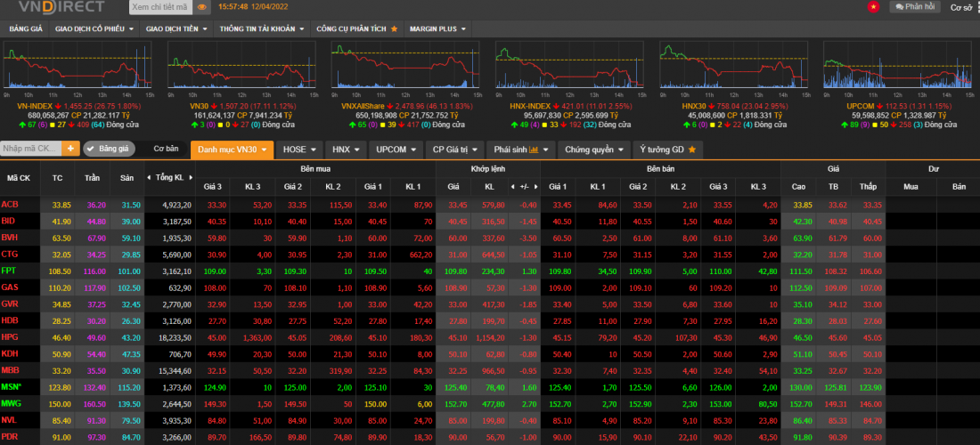Switch to Cơ bản view
The height and width of the screenshot is (445, 980).
pyautogui.click(x=167, y=149)
